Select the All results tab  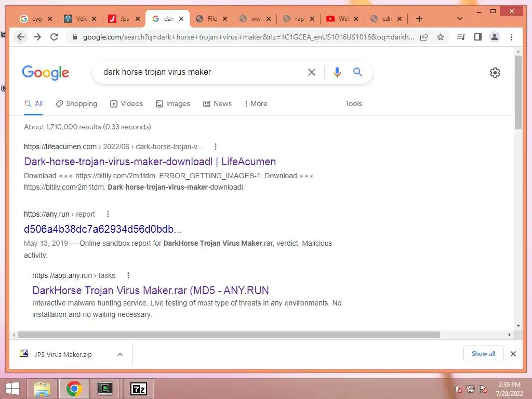(x=34, y=103)
